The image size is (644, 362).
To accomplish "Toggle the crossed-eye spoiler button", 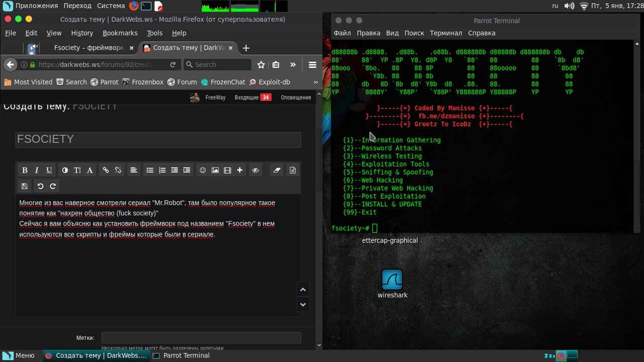I will click(256, 170).
